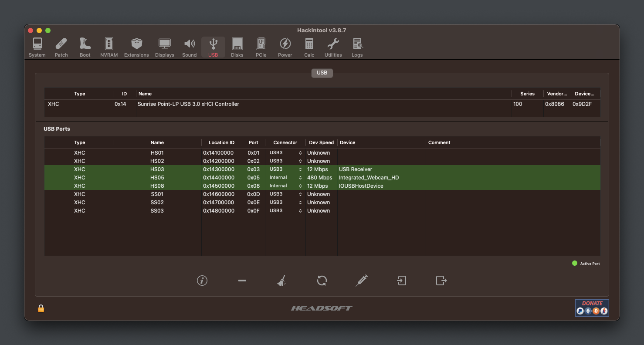Click the broom icon to clear all ports
Viewport: 644px width, 345px height.
pyautogui.click(x=282, y=281)
